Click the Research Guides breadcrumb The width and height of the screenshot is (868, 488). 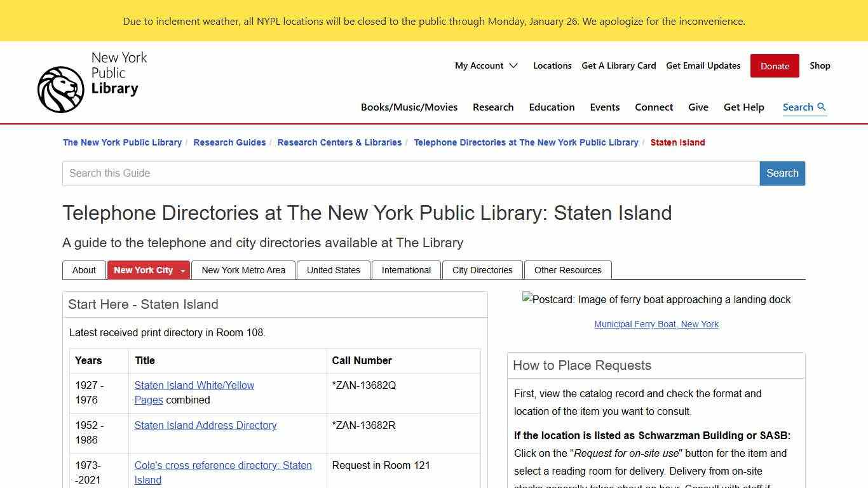click(229, 142)
